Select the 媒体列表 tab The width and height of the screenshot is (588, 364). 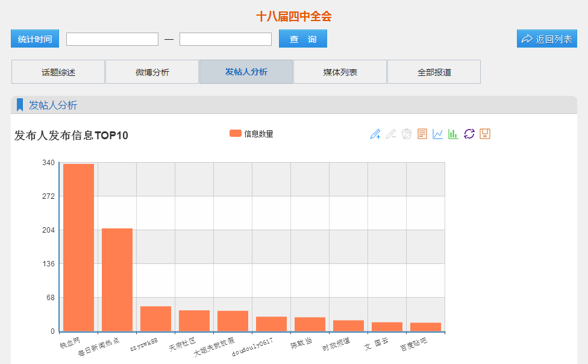pyautogui.click(x=340, y=72)
